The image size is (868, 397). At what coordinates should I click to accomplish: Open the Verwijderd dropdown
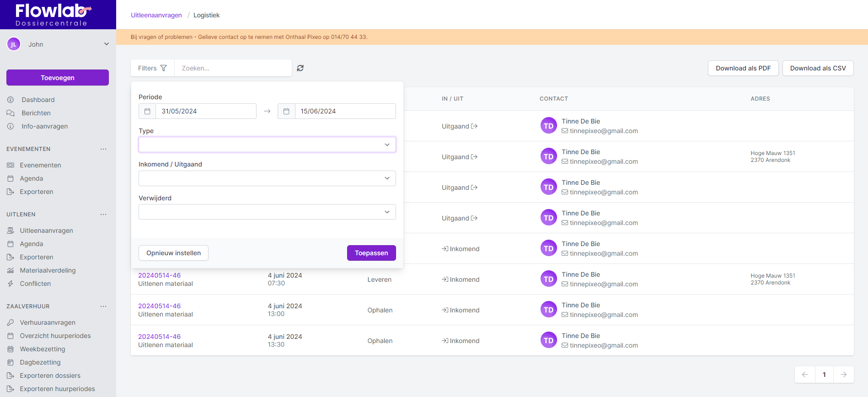267,212
